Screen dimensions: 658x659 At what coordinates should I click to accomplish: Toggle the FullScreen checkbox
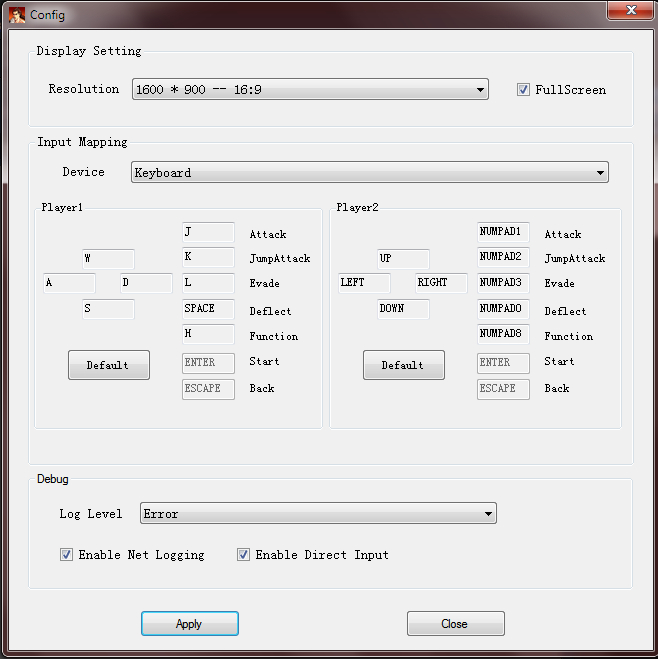(x=523, y=90)
